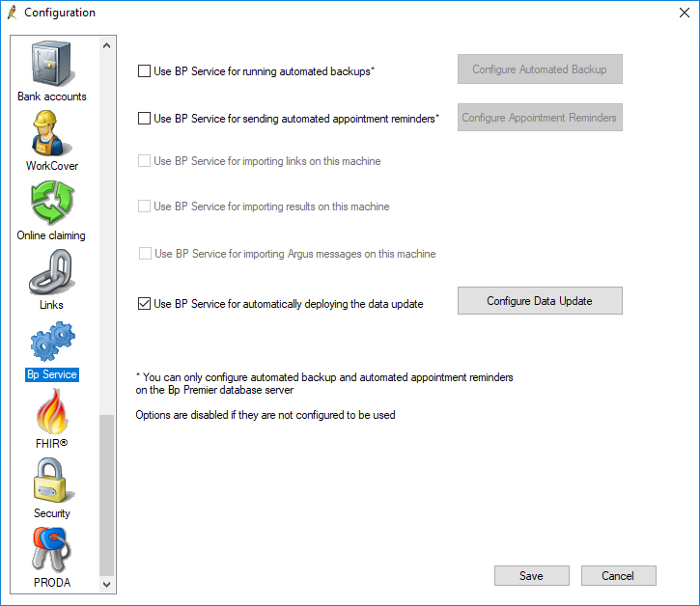Image resolution: width=700 pixels, height=606 pixels.
Task: Open the PRODA keys icon
Action: click(52, 550)
